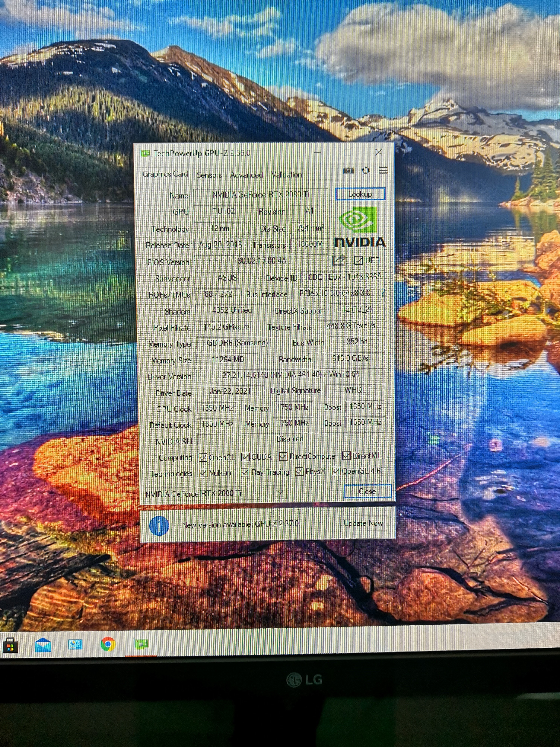Image resolution: width=560 pixels, height=747 pixels.
Task: Click the Update Now button
Action: [363, 523]
